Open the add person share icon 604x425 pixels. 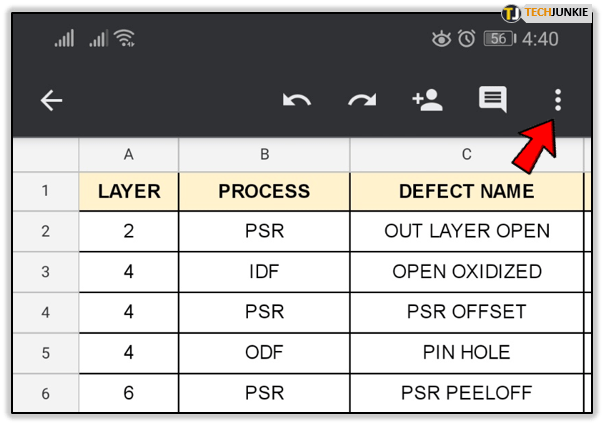(427, 100)
